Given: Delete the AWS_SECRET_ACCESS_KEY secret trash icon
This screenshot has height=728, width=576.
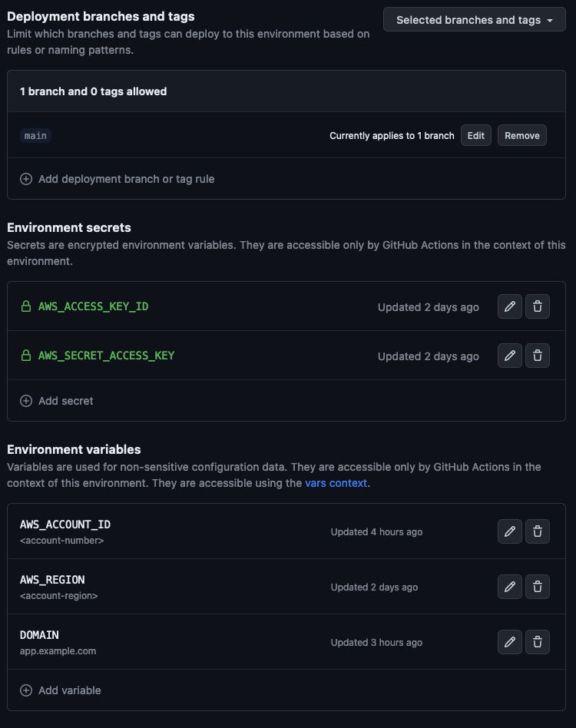Looking at the screenshot, I should tap(538, 356).
